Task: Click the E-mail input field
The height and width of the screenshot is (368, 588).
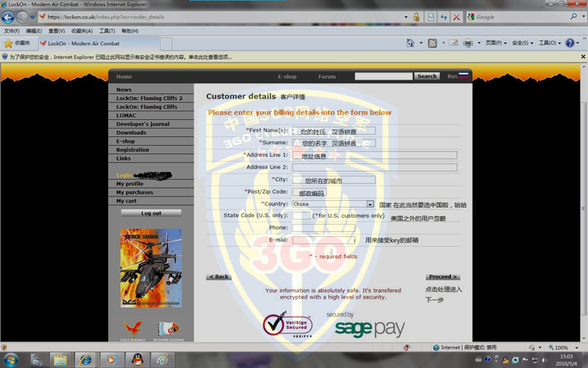Action: [x=323, y=241]
